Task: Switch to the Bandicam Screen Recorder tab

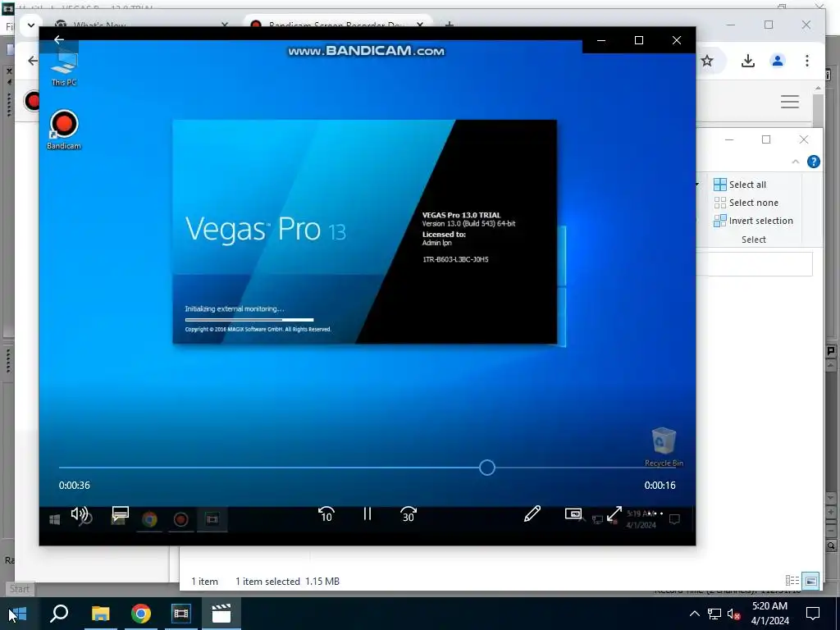Action: [337, 25]
